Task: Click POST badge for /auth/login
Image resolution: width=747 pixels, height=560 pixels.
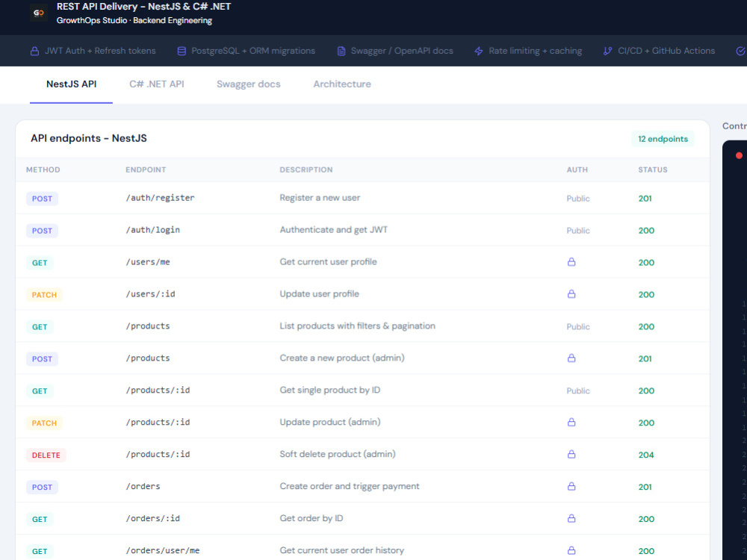Action: (x=42, y=231)
